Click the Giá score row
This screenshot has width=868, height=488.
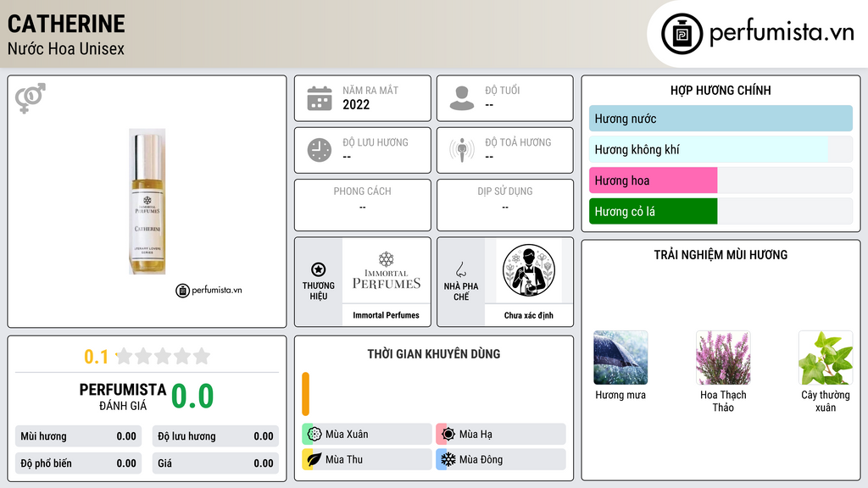click(215, 463)
